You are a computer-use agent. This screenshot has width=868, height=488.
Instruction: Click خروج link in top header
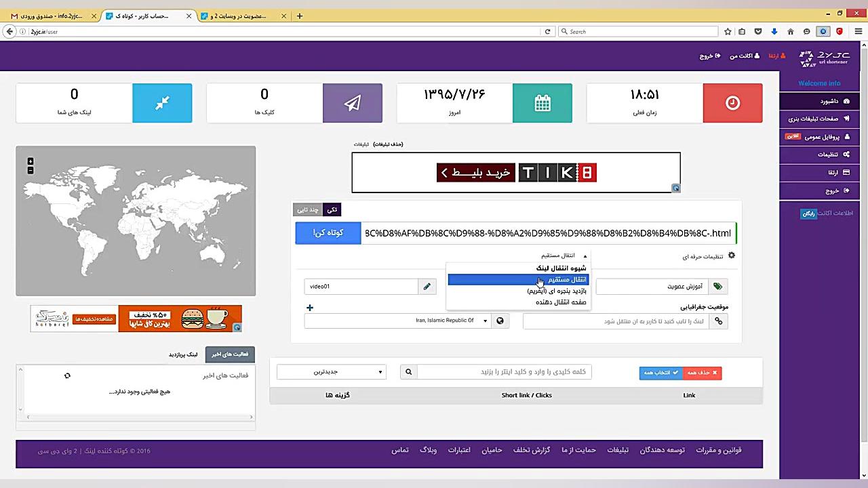click(x=710, y=56)
